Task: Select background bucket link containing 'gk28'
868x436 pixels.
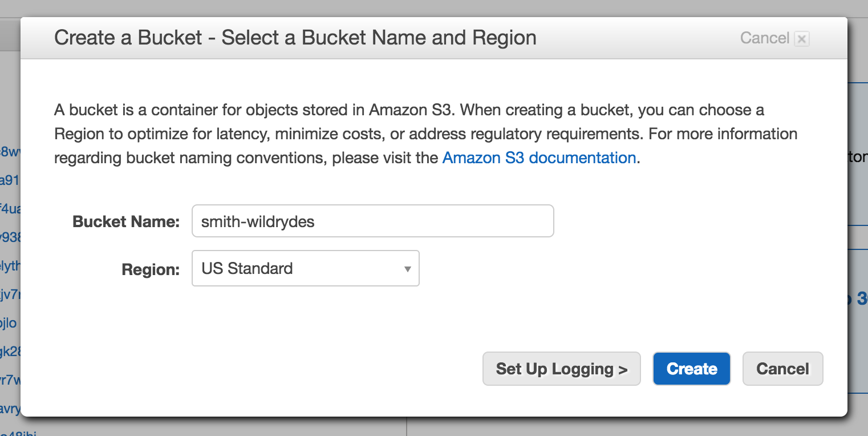Action: (10, 352)
